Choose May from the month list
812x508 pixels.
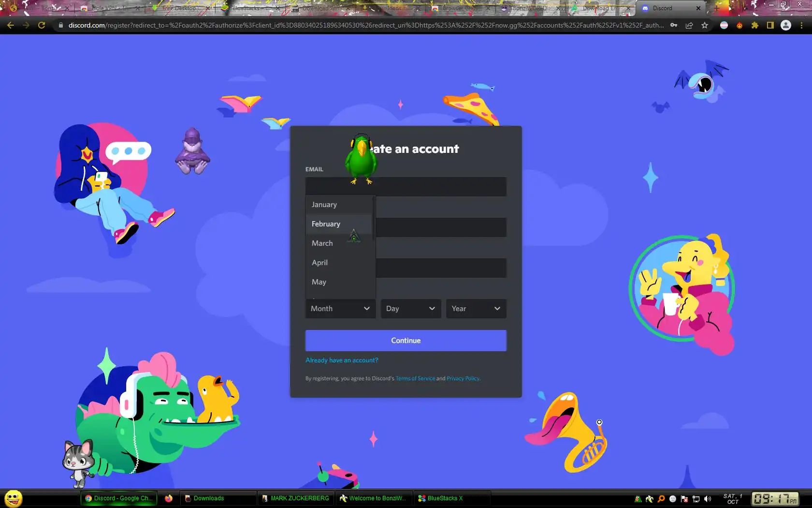point(339,282)
